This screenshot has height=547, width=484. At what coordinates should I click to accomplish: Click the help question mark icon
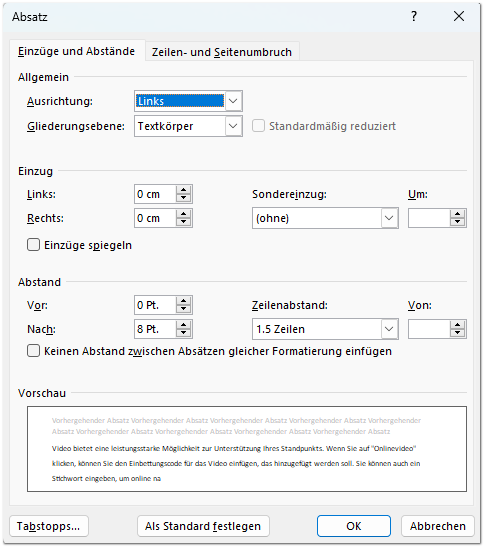click(414, 16)
